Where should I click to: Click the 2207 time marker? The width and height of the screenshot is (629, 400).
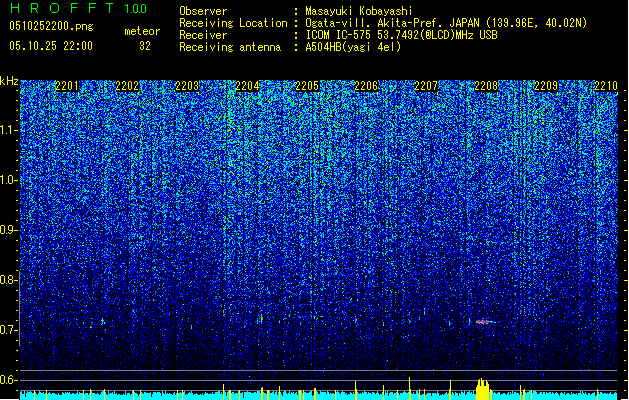[426, 86]
